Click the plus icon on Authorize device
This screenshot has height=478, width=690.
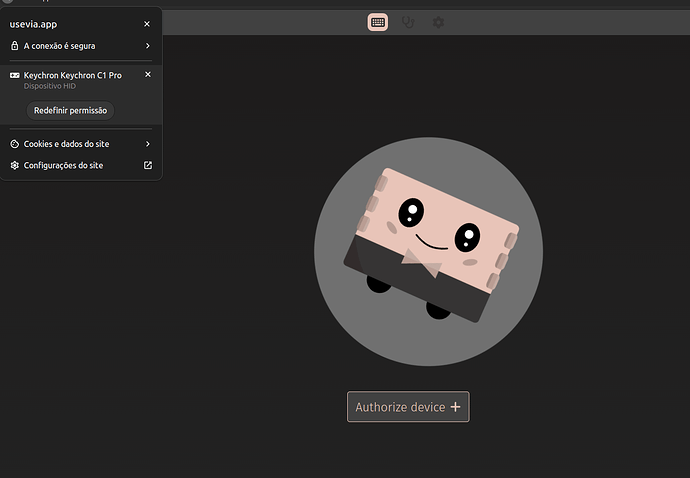pyautogui.click(x=456, y=407)
